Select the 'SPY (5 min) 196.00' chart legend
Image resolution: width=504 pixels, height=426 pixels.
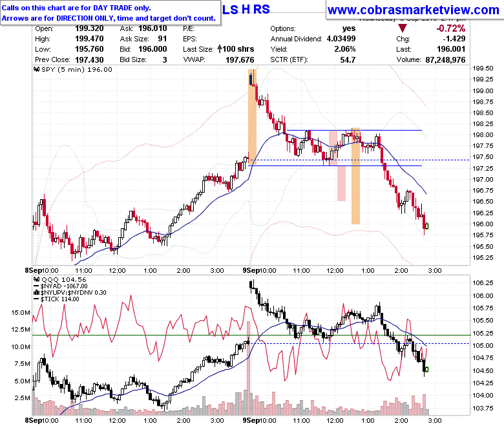pyautogui.click(x=77, y=69)
